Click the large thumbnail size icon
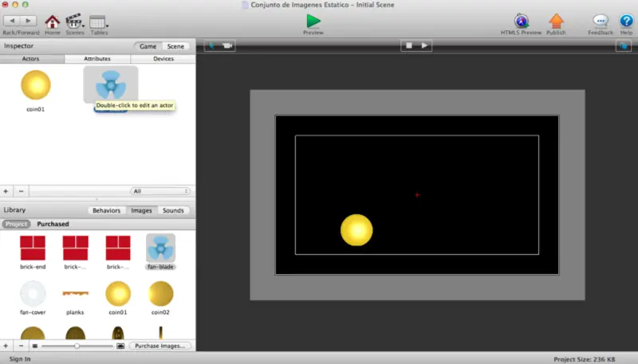The image size is (638, 364). point(120,346)
